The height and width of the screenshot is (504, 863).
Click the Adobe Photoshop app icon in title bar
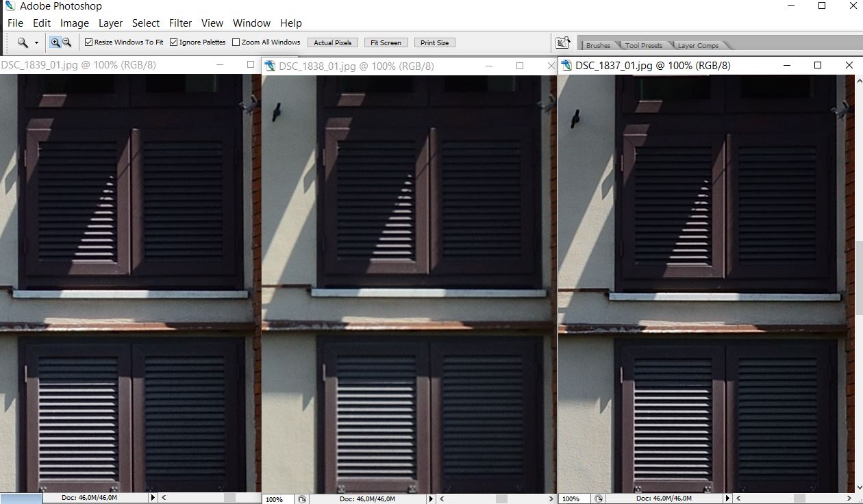coord(10,6)
